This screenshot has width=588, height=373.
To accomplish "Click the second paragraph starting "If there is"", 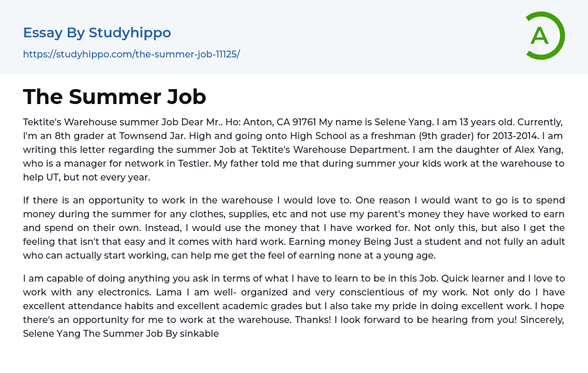I will click(293, 228).
